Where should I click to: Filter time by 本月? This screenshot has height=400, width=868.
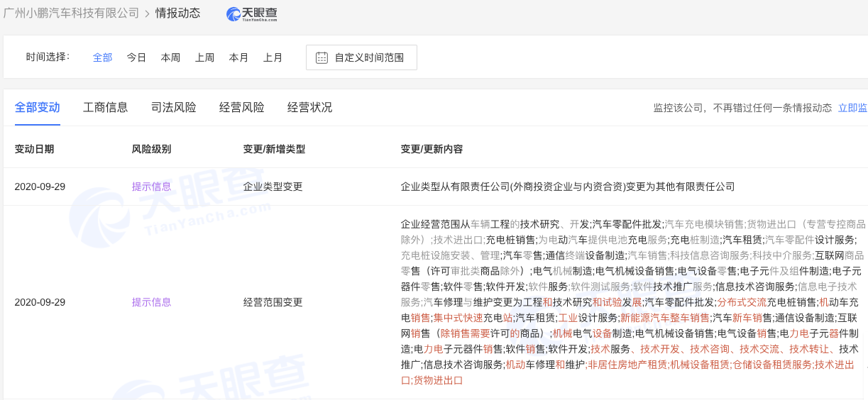pyautogui.click(x=239, y=57)
